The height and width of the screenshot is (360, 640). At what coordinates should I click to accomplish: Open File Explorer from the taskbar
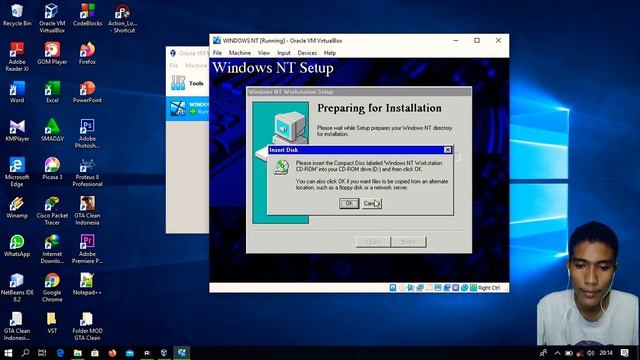tap(78, 353)
